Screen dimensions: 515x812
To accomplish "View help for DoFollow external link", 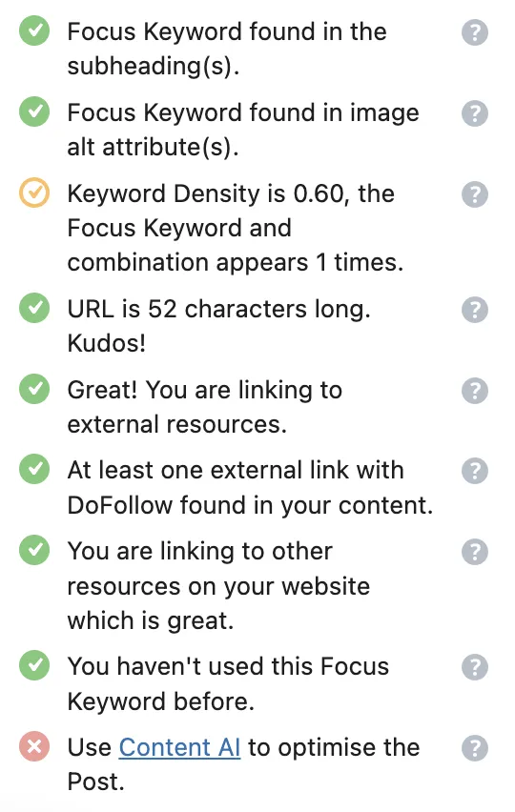I will point(475,471).
